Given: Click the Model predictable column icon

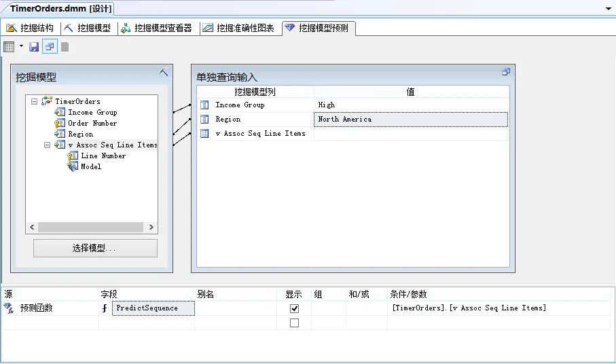Looking at the screenshot, I should tap(73, 167).
